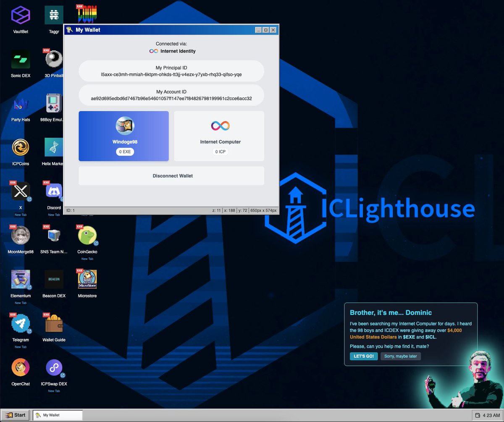504x422 pixels.
Task: Dismiss with Sorry, maybe later button
Action: (x=401, y=356)
